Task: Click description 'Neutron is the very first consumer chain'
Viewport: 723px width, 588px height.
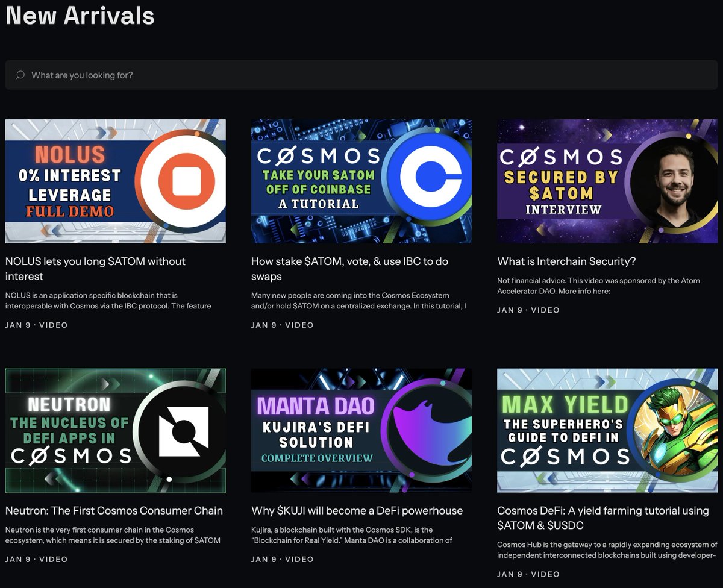Action: (x=113, y=535)
